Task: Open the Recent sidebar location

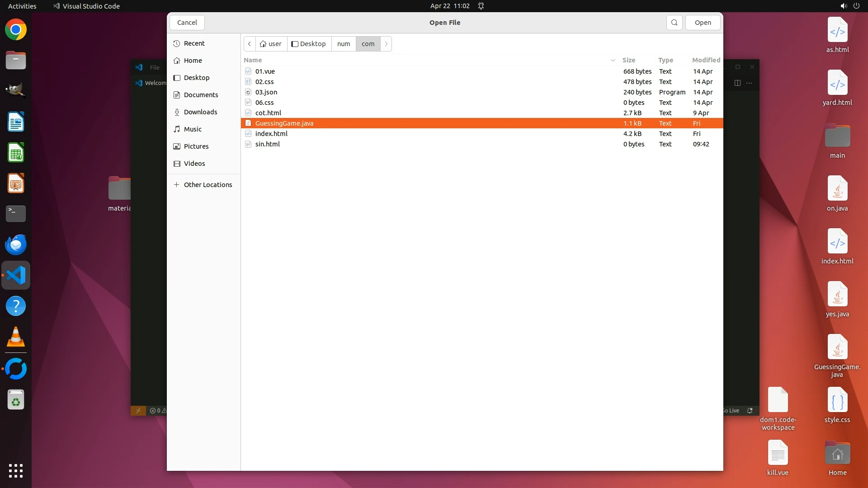Action: tap(194, 43)
